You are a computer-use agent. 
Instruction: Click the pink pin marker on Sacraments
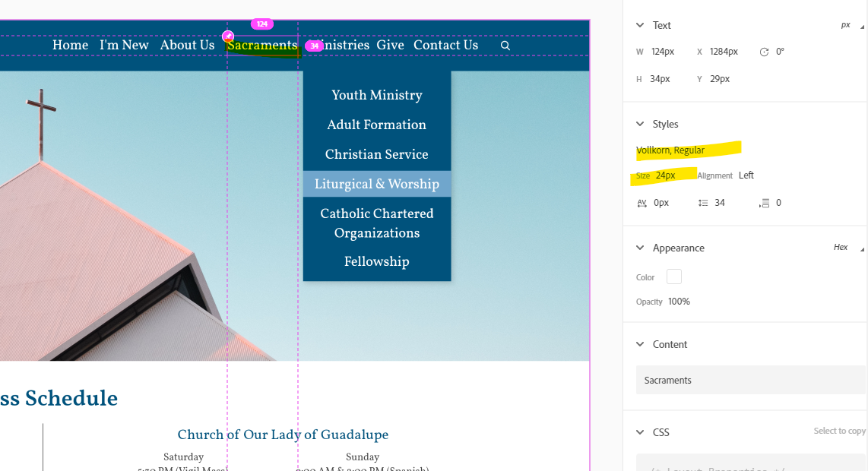click(x=228, y=36)
